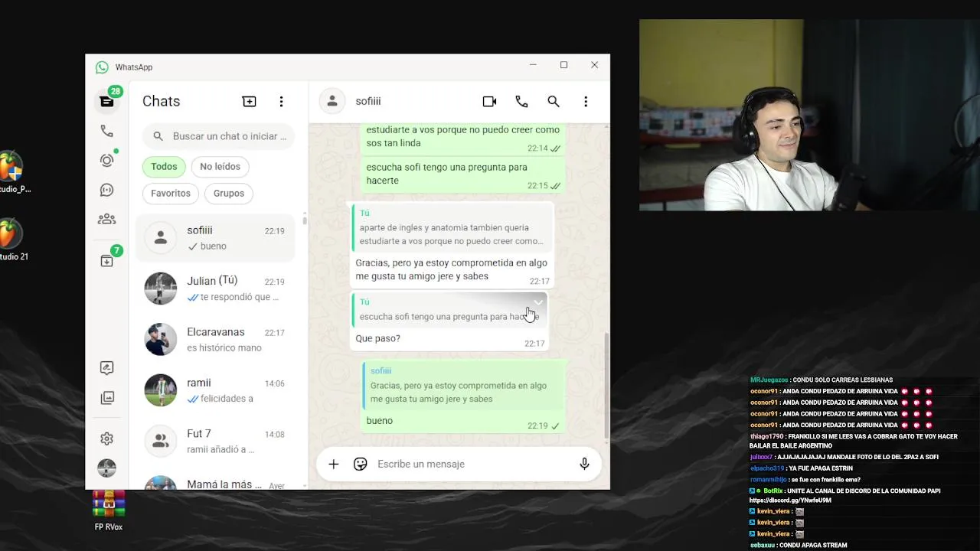Screen dimensions: 980x551
Task: Open the Communities icon in sidebar
Action: pyautogui.click(x=106, y=219)
